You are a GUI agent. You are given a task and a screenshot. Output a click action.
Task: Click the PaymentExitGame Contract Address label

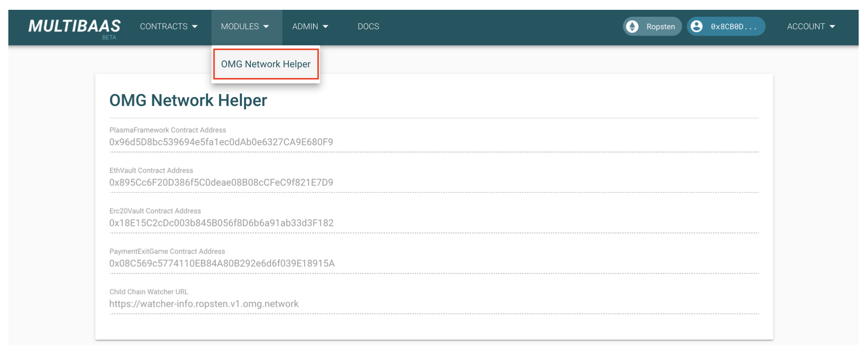tap(167, 252)
